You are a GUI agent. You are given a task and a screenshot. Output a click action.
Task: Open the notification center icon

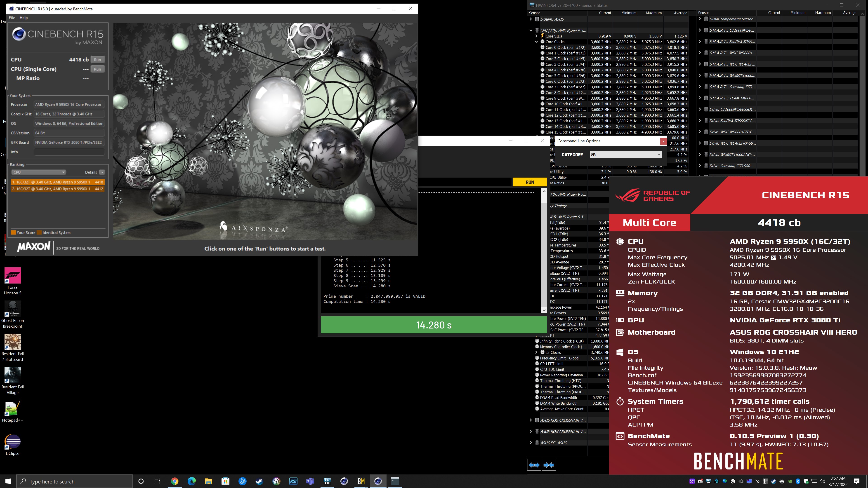(x=856, y=481)
